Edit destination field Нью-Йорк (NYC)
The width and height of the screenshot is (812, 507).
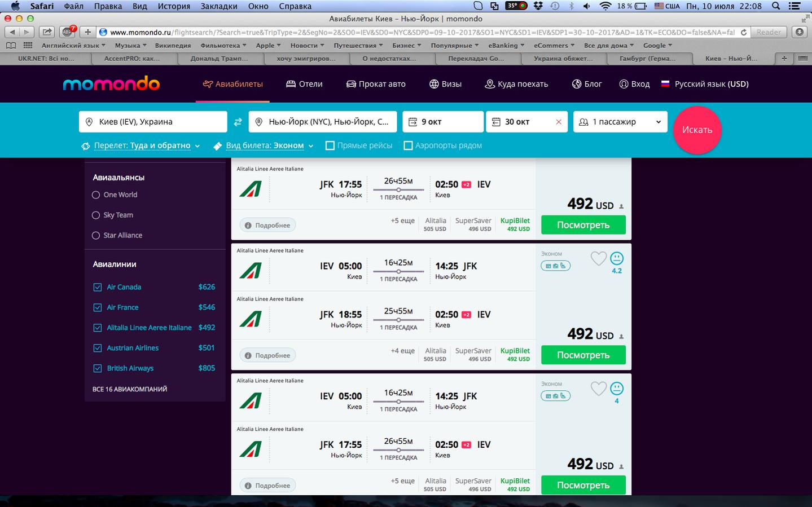[x=323, y=122]
